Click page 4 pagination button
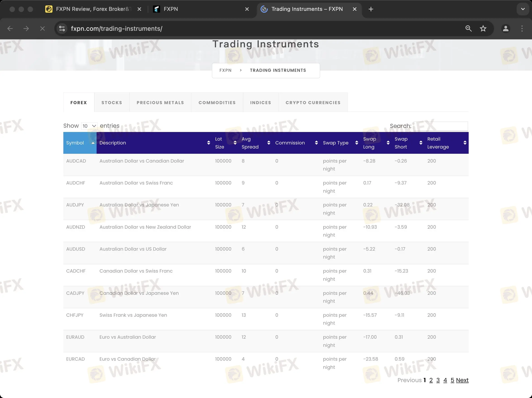This screenshot has width=532, height=398. tap(445, 380)
